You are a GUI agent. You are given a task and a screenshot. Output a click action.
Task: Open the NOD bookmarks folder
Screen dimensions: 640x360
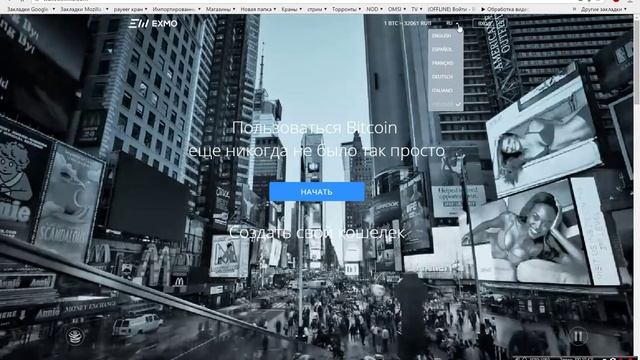(x=374, y=9)
